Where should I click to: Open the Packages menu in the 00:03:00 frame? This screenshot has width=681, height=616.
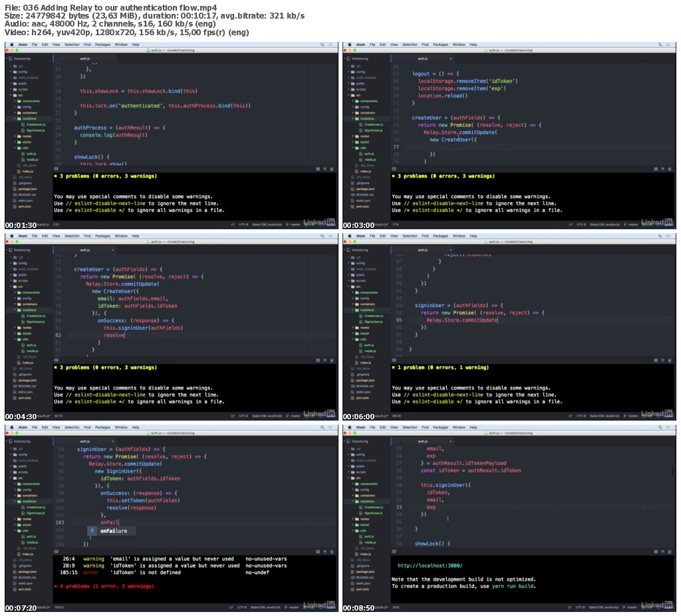pyautogui.click(x=440, y=45)
